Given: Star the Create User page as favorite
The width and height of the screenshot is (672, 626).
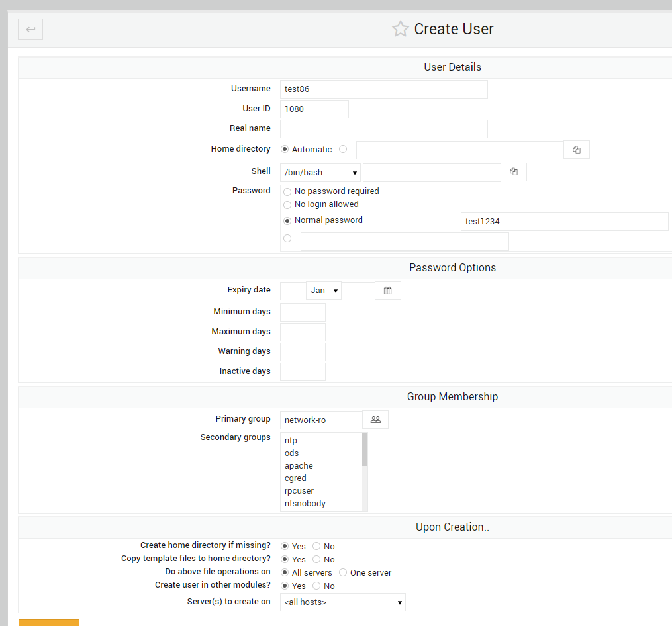Looking at the screenshot, I should click(400, 28).
